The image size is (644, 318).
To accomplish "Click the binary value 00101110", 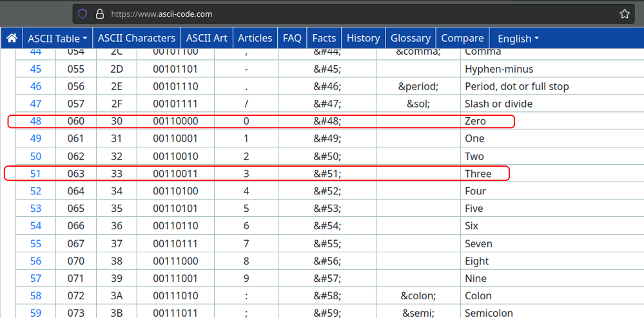I will [175, 86].
